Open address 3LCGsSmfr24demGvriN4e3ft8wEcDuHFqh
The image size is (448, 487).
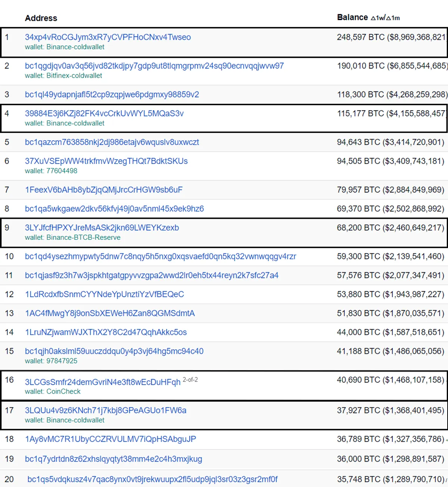[x=103, y=382]
